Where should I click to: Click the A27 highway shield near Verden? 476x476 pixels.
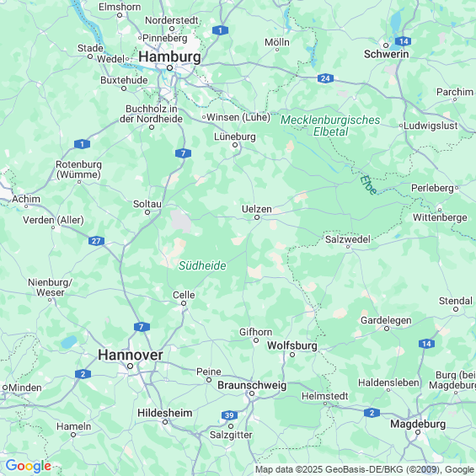(x=96, y=241)
